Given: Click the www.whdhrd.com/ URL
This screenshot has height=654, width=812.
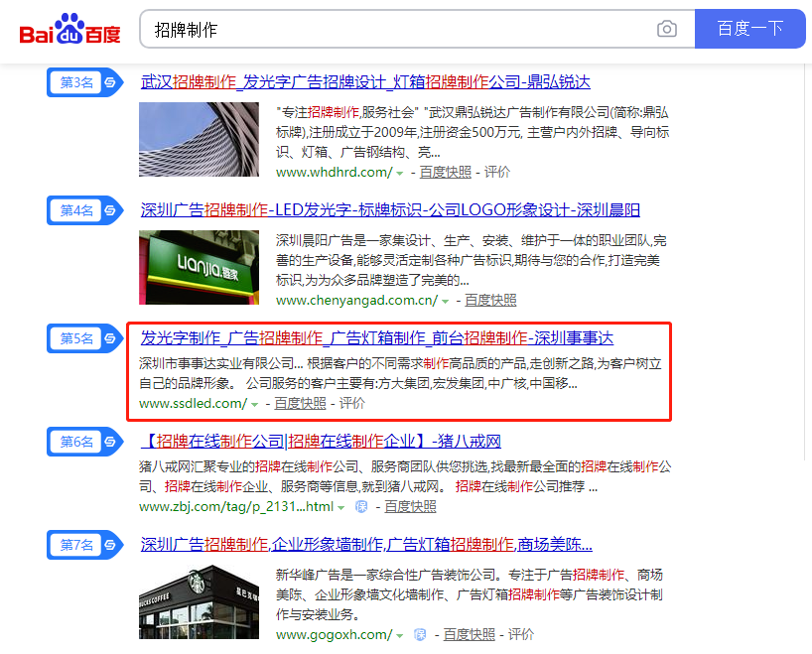Looking at the screenshot, I should [x=335, y=172].
